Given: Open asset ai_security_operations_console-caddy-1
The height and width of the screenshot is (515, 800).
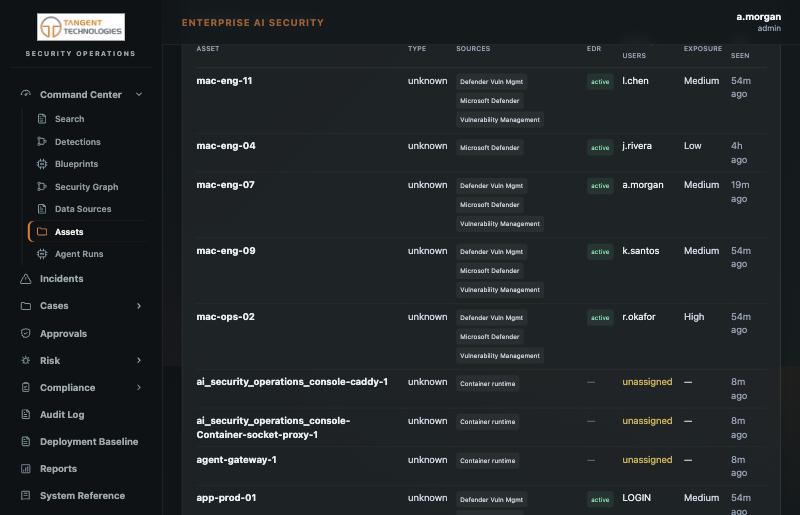Looking at the screenshot, I should [x=292, y=382].
